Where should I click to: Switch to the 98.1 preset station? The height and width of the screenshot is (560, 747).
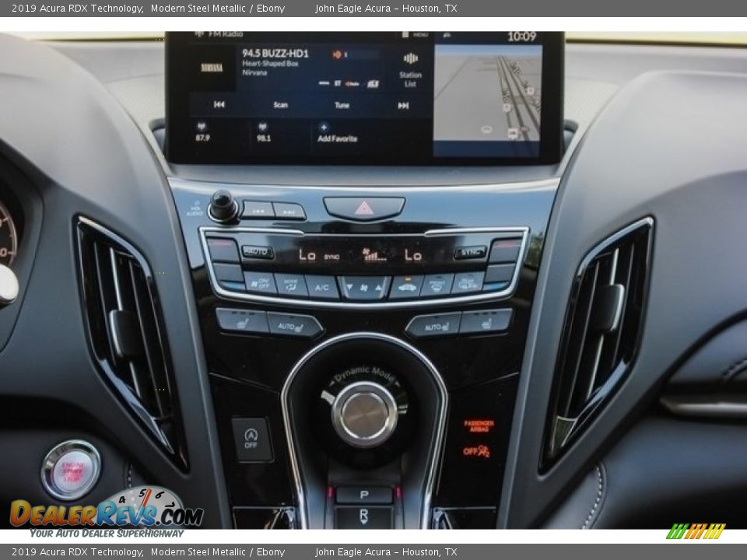[x=264, y=129]
